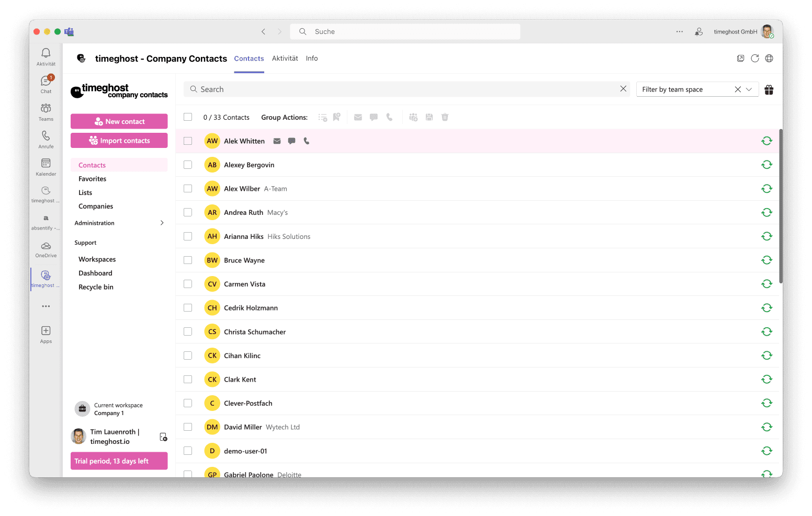Click the group delete trash icon
The image size is (812, 516).
(445, 117)
